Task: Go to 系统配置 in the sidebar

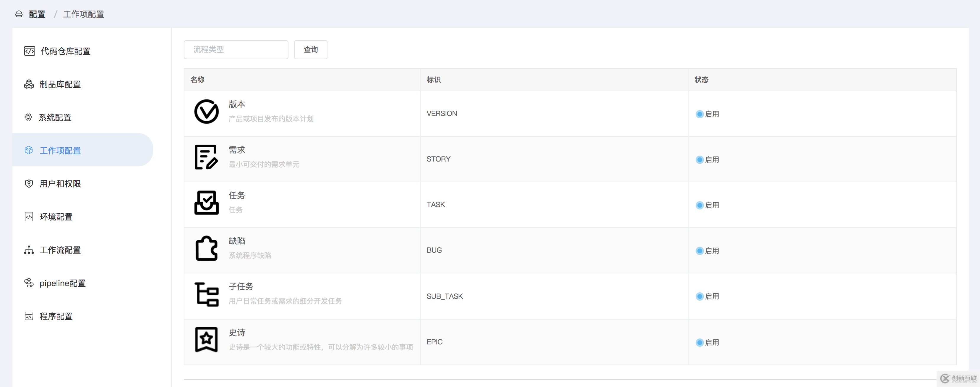Action: click(82, 117)
